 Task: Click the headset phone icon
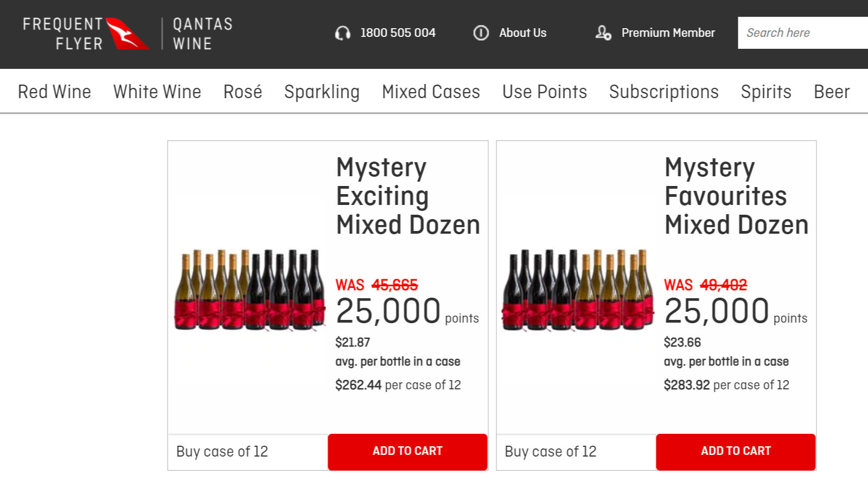tap(342, 33)
